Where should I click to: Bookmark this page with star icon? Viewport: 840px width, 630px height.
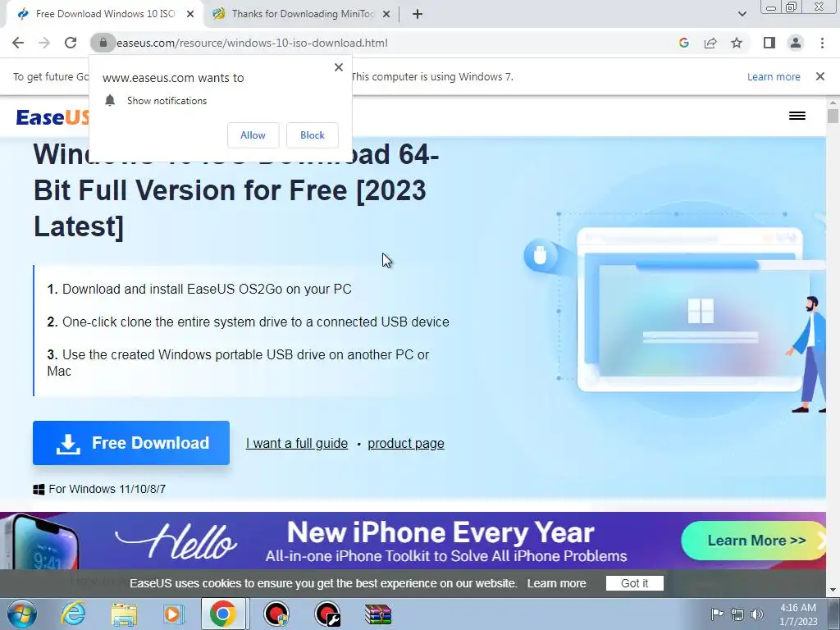coord(737,43)
